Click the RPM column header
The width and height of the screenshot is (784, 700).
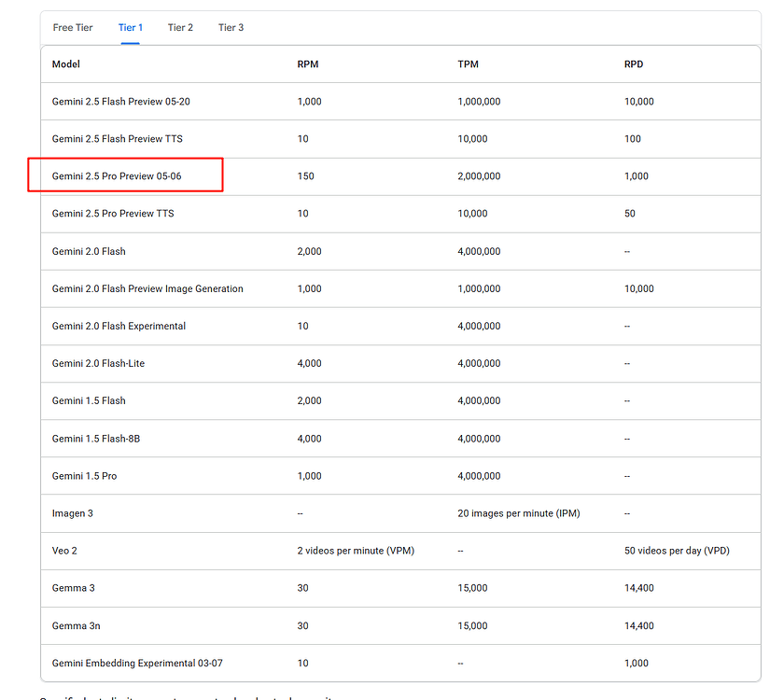click(308, 64)
